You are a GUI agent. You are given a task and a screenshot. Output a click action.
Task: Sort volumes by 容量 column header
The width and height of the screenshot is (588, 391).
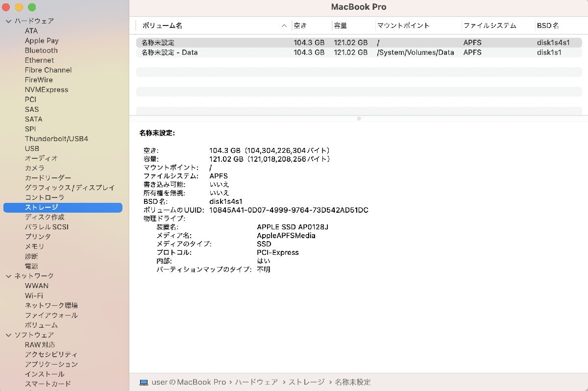341,25
